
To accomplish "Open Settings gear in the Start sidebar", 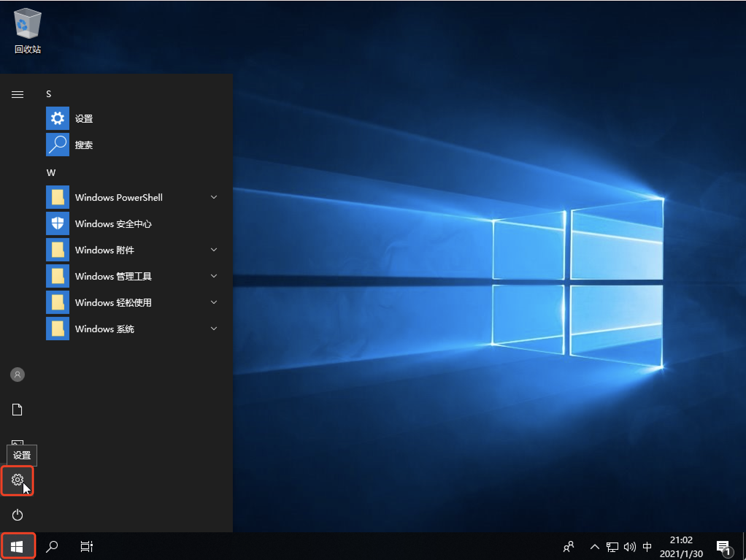I will (x=17, y=480).
